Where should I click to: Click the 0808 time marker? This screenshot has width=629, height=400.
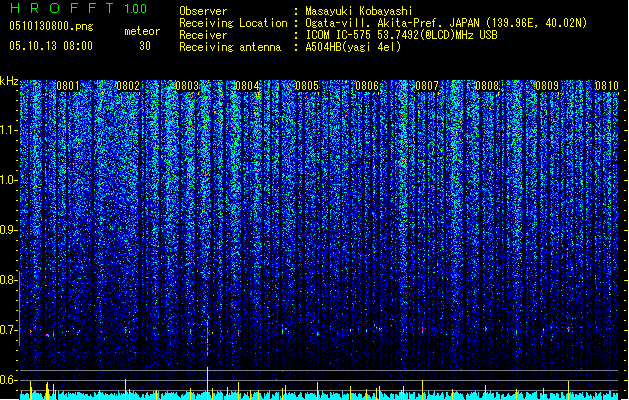click(x=487, y=86)
